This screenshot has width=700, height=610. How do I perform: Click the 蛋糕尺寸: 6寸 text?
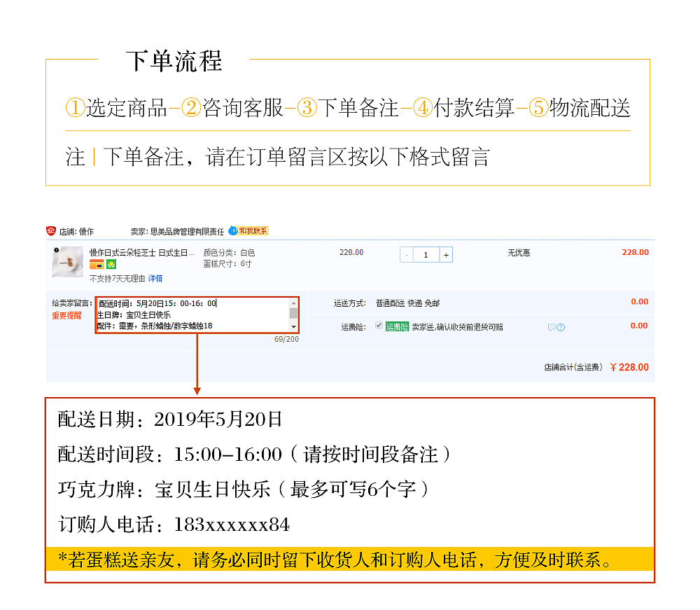[x=227, y=264]
